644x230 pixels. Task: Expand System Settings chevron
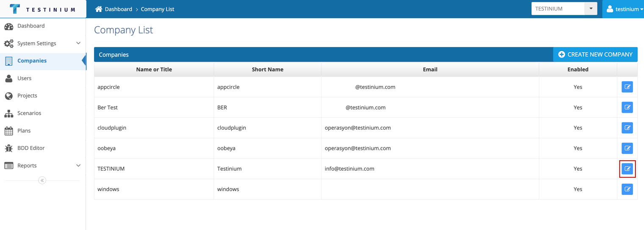coord(78,43)
